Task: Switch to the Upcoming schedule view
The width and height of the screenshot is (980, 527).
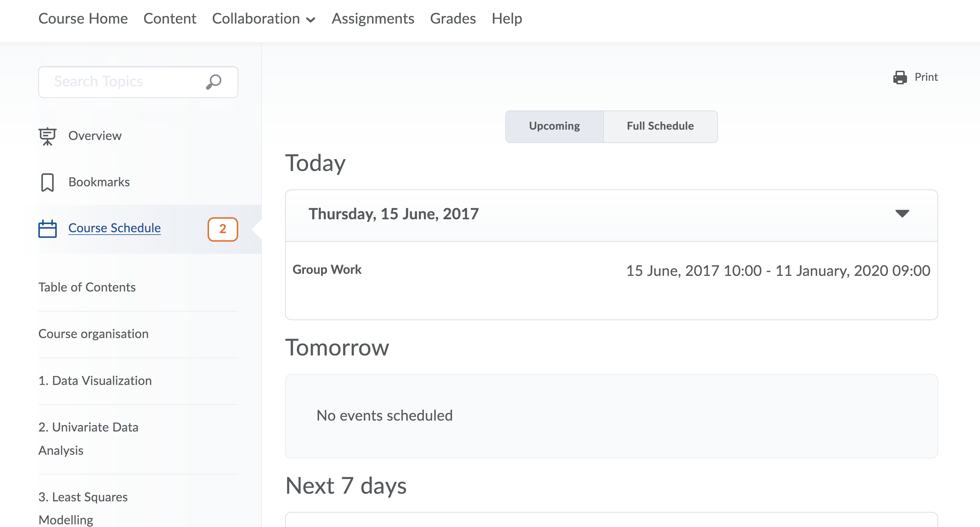Action: tap(554, 126)
